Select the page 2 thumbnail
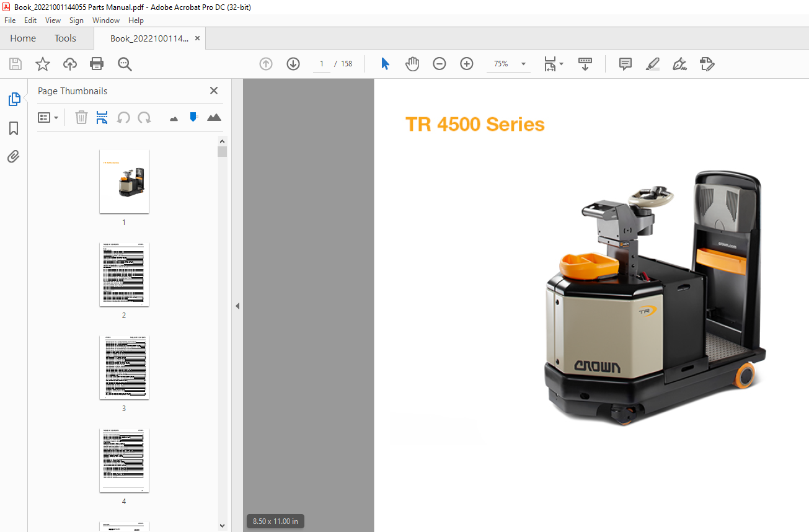 124,274
